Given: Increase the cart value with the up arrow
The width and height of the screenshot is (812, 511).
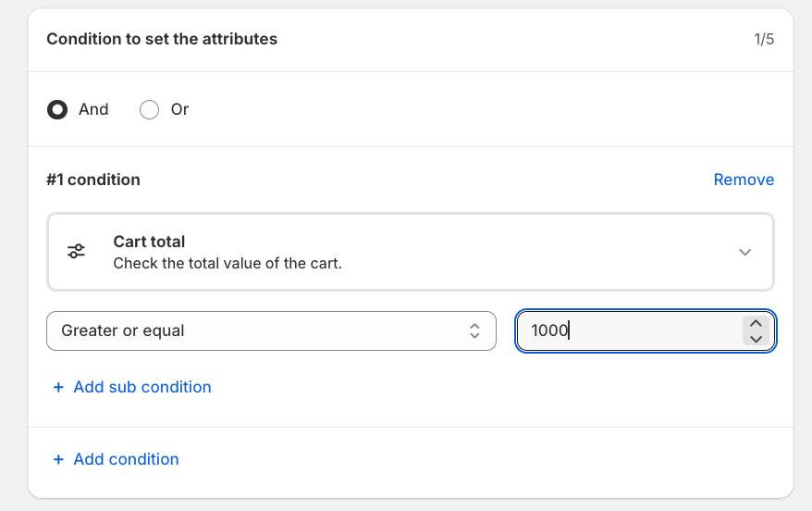Looking at the screenshot, I should point(756,323).
